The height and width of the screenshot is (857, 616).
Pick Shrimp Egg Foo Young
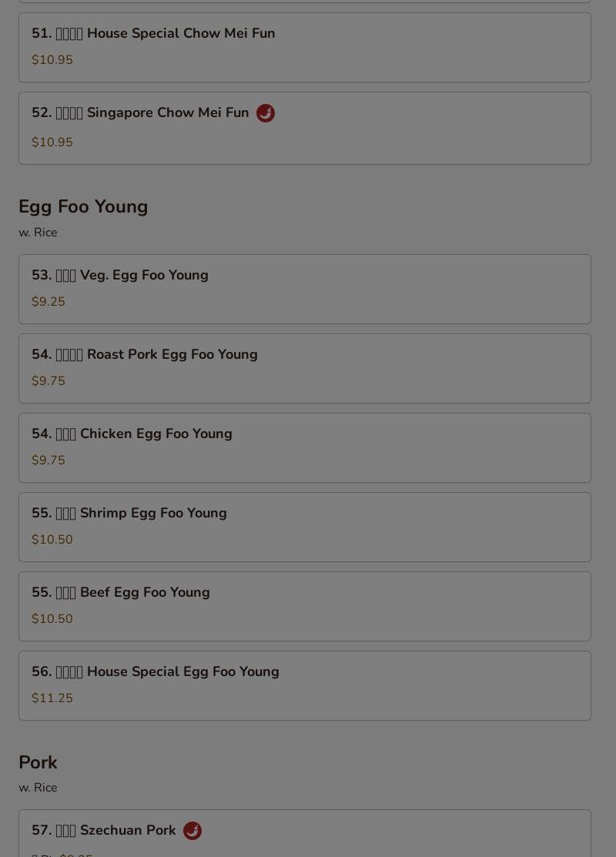pyautogui.click(x=304, y=527)
